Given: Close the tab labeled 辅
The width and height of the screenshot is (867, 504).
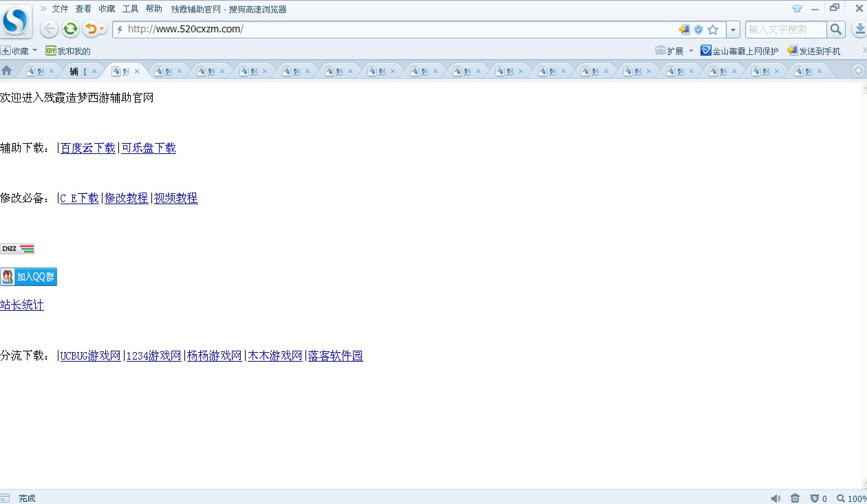Looking at the screenshot, I should 94,72.
